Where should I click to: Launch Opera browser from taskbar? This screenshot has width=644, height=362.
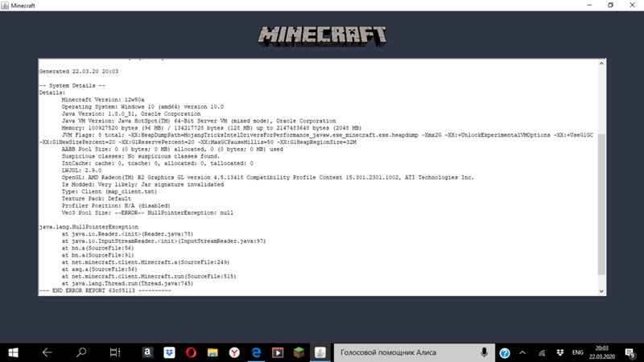pyautogui.click(x=191, y=352)
